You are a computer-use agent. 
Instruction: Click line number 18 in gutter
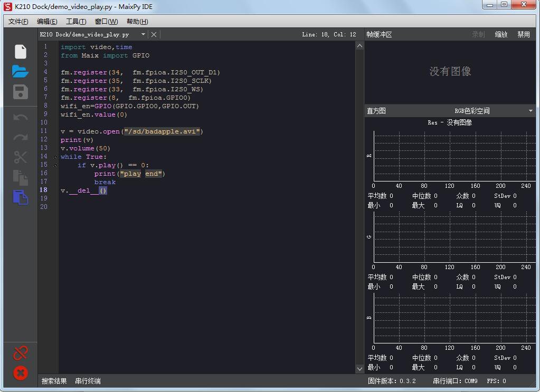point(44,190)
